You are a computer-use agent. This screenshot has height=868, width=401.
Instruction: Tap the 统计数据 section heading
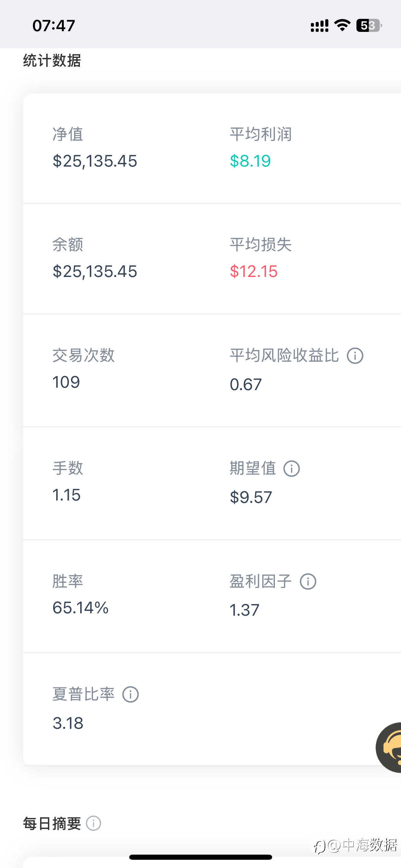pyautogui.click(x=52, y=61)
